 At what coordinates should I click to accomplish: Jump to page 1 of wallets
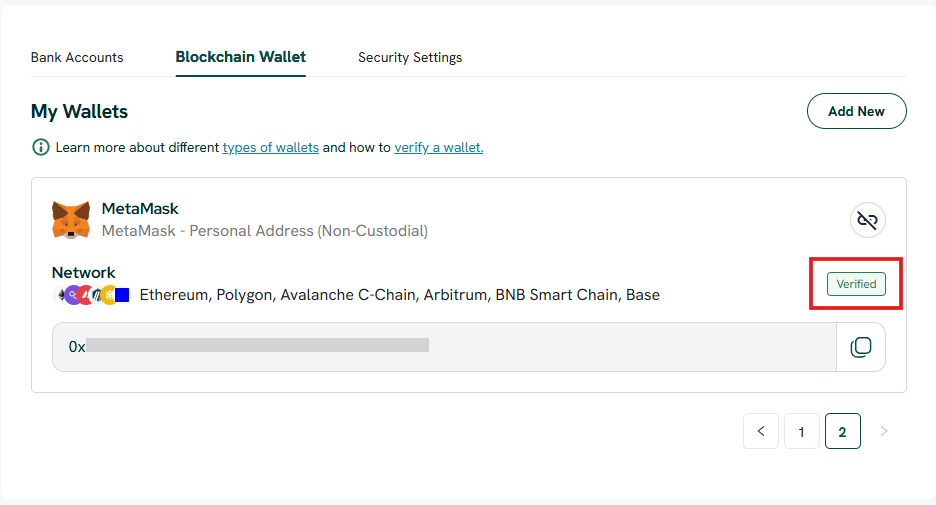tap(802, 431)
